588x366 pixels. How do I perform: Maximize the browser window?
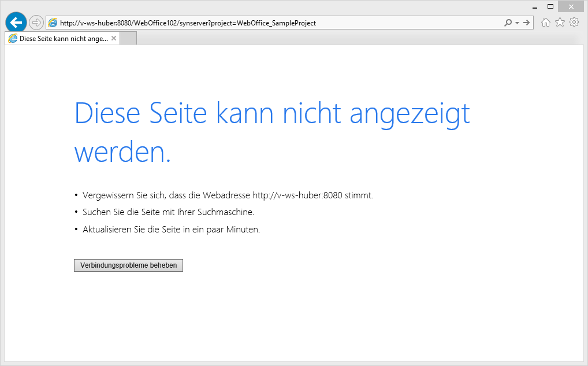(x=550, y=6)
